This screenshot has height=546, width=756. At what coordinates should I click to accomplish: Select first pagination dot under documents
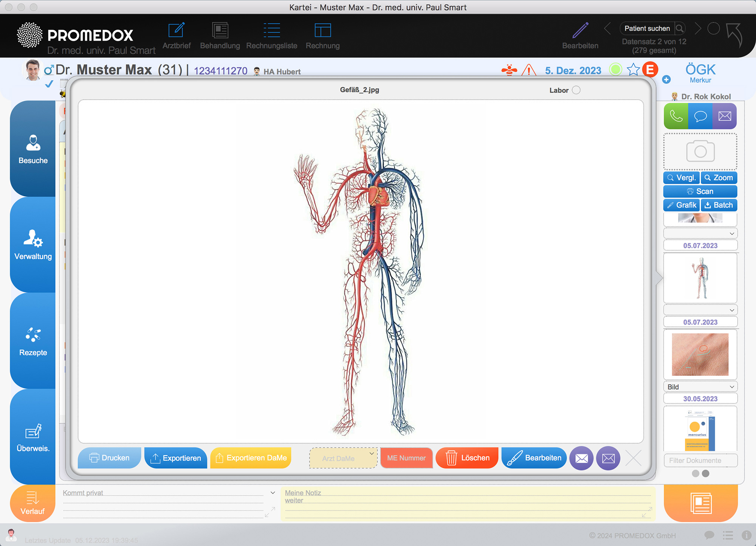pos(696,473)
